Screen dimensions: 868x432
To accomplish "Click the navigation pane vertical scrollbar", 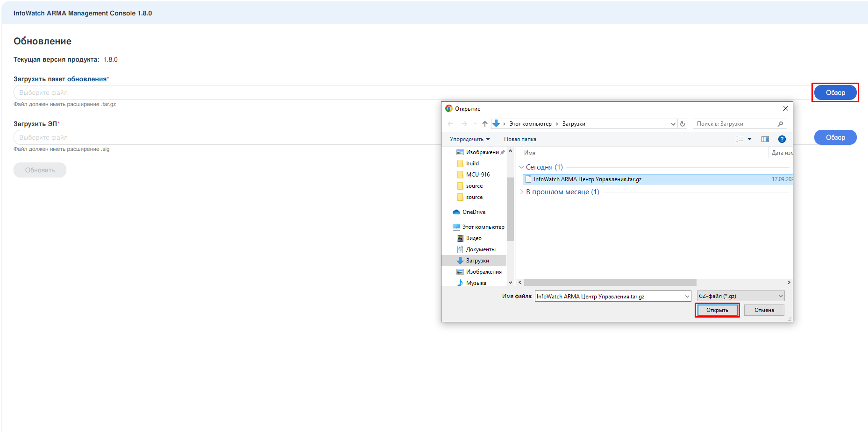I will [x=510, y=209].
